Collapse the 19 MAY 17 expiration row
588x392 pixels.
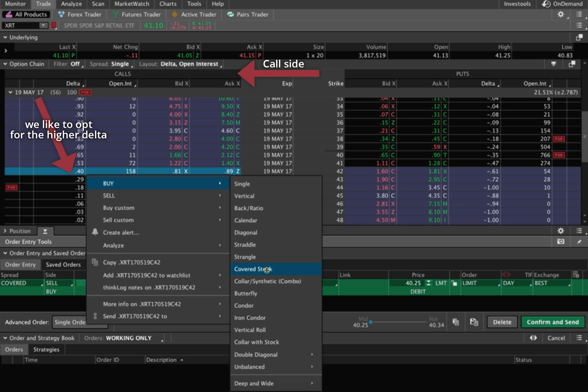pos(10,92)
